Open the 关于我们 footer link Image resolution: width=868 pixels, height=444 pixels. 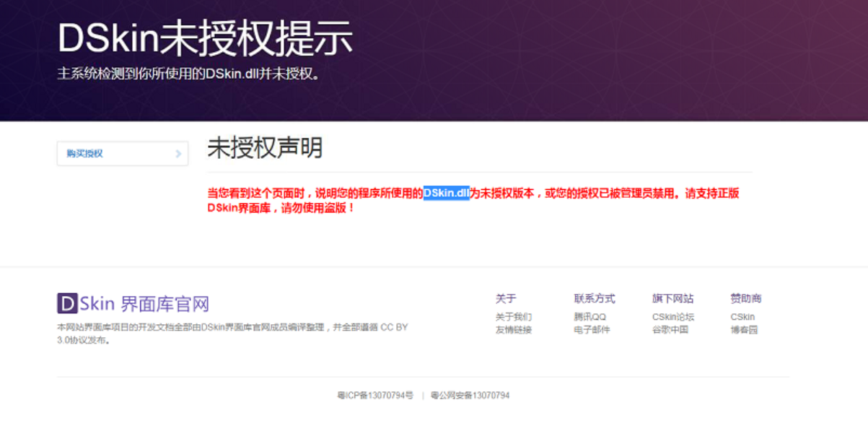(x=514, y=317)
